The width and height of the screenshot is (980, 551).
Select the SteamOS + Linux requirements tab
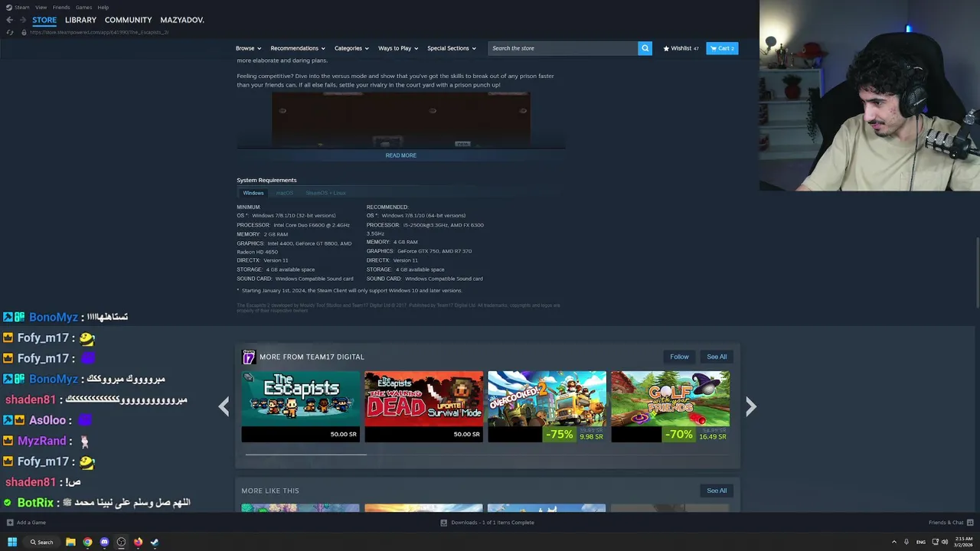pyautogui.click(x=325, y=193)
